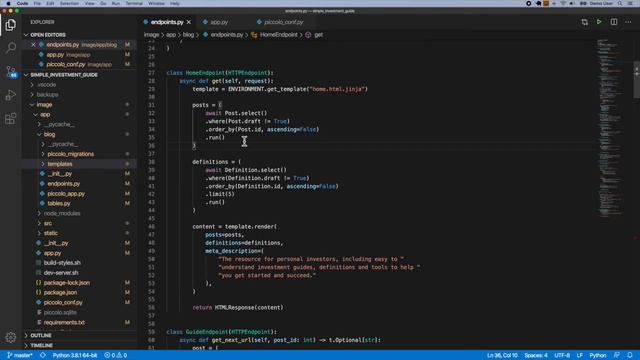Open dev-server.sh file
The height and width of the screenshot is (360, 640).
80,273
